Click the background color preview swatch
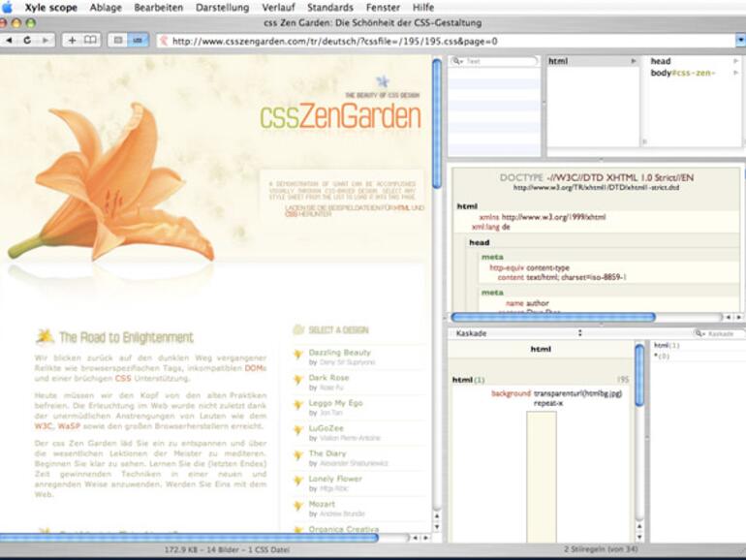This screenshot has width=746, height=560. tap(541, 475)
